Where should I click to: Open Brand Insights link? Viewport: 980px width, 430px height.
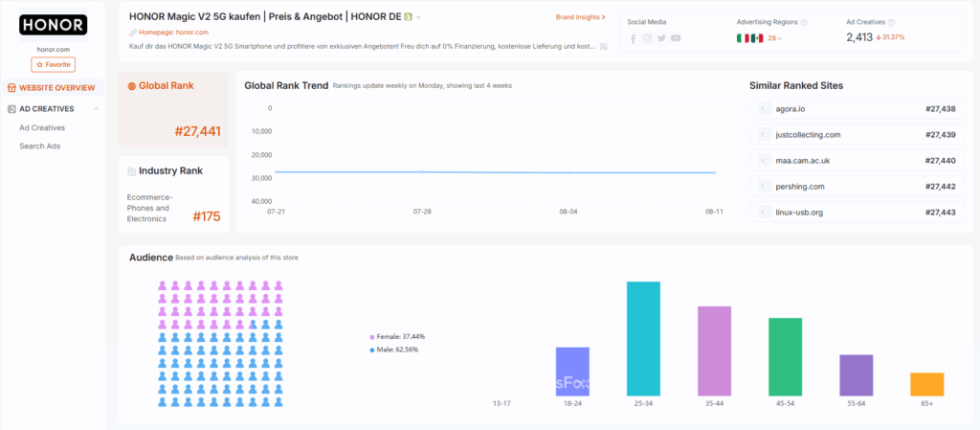(581, 17)
